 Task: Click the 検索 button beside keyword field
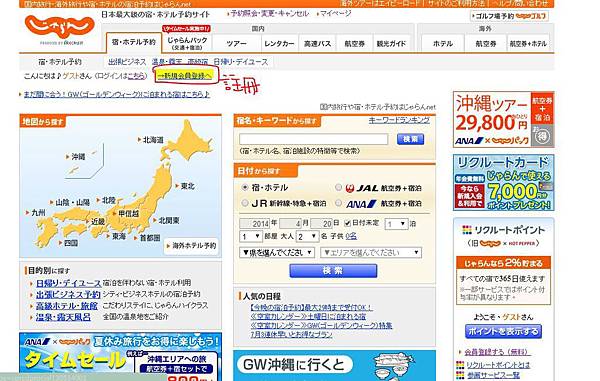410,139
